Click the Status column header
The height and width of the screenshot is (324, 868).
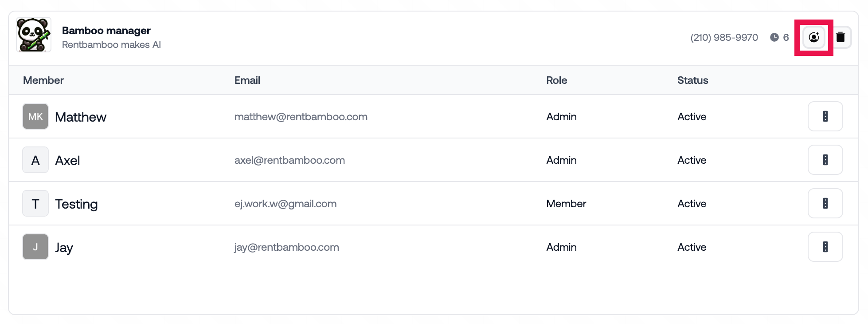tap(693, 80)
